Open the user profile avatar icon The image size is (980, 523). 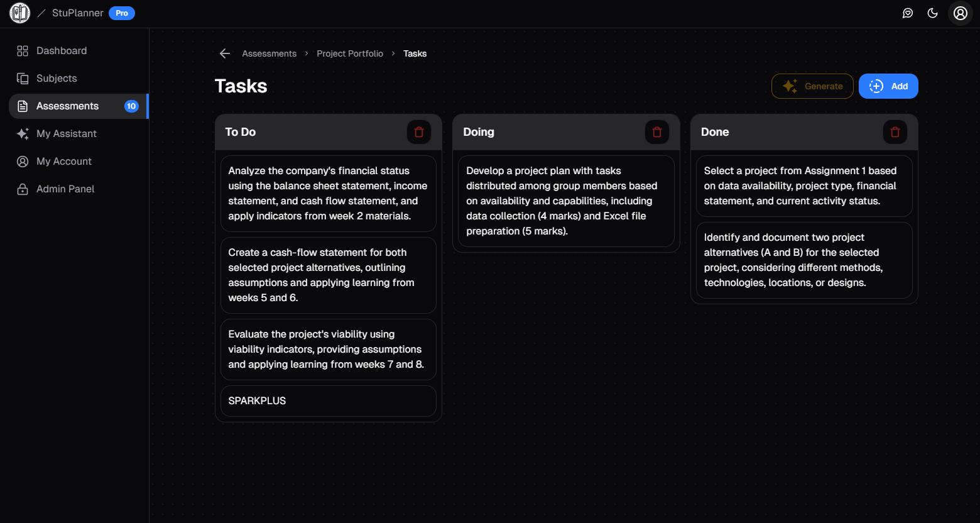tap(961, 13)
